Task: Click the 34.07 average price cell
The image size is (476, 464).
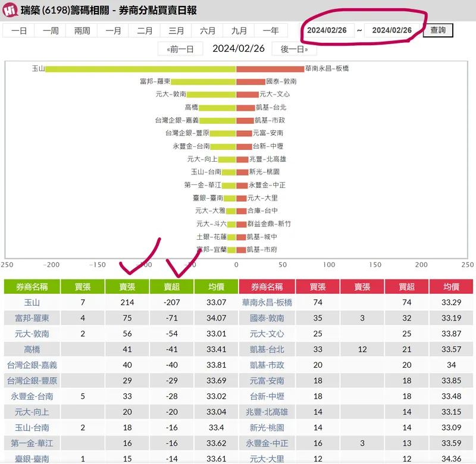Action: click(x=216, y=318)
